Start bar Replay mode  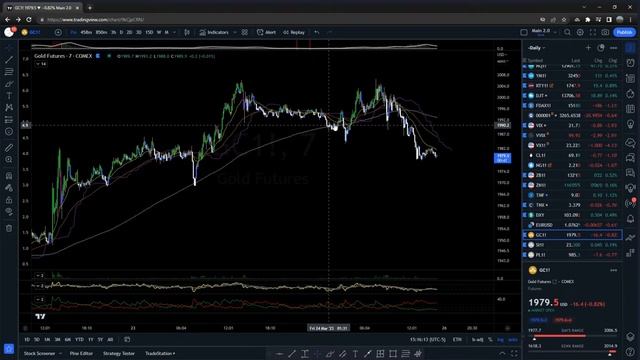[x=294, y=32]
